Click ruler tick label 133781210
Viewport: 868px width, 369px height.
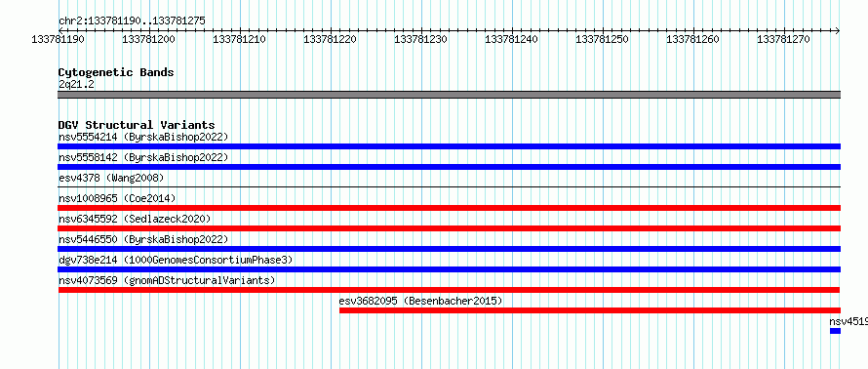coord(239,40)
